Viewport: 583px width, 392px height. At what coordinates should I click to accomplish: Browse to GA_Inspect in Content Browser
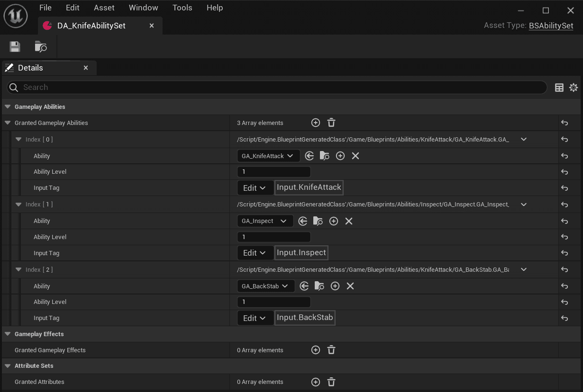318,221
